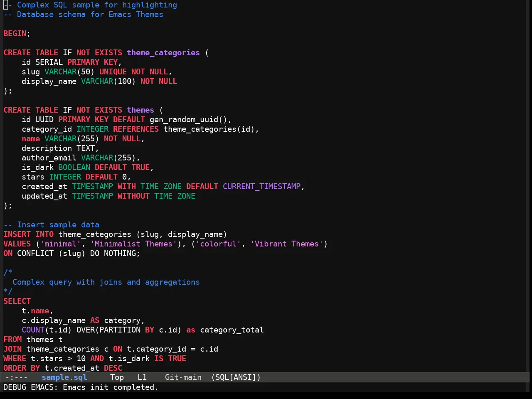Click the sample.sql buffer name in mode line
Image resolution: width=532 pixels, height=399 pixels.
(x=64, y=377)
